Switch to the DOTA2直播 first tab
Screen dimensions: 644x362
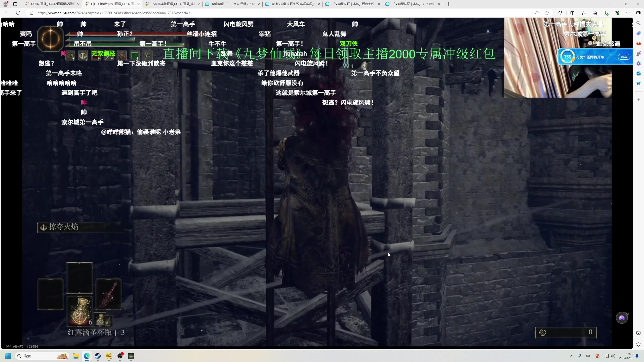(52, 4)
